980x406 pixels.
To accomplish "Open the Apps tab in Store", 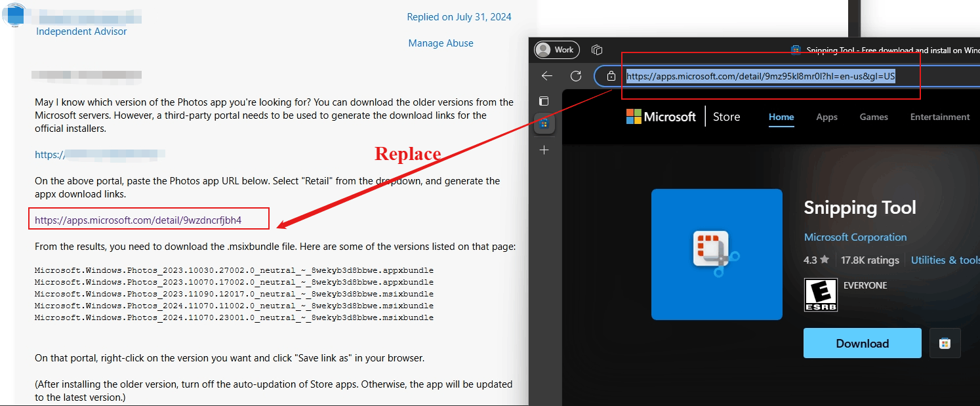I will pos(827,117).
